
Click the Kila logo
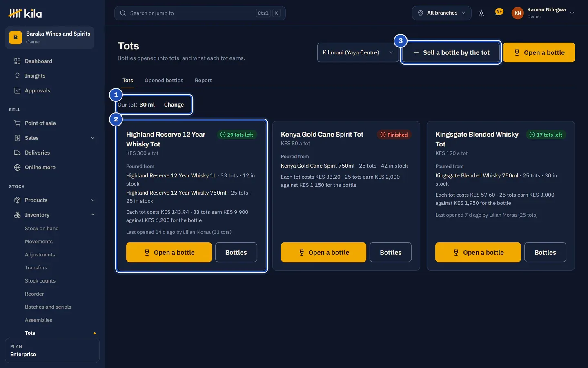(x=25, y=13)
